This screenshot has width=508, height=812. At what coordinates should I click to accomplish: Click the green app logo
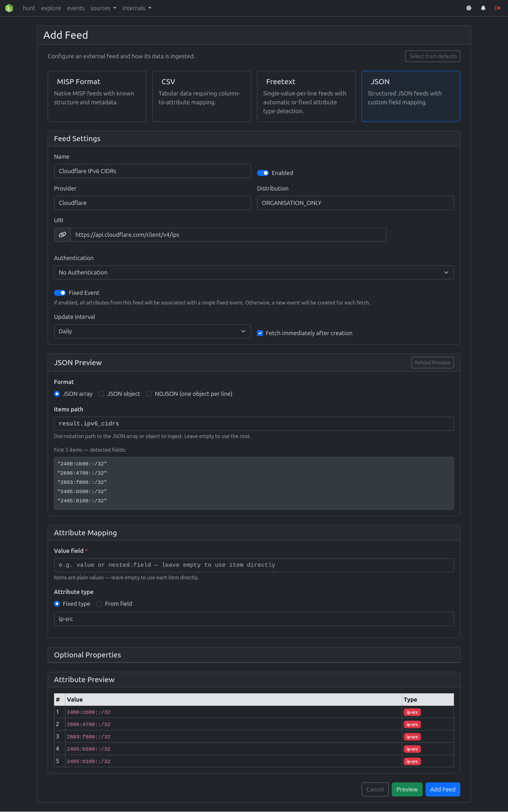tap(9, 8)
